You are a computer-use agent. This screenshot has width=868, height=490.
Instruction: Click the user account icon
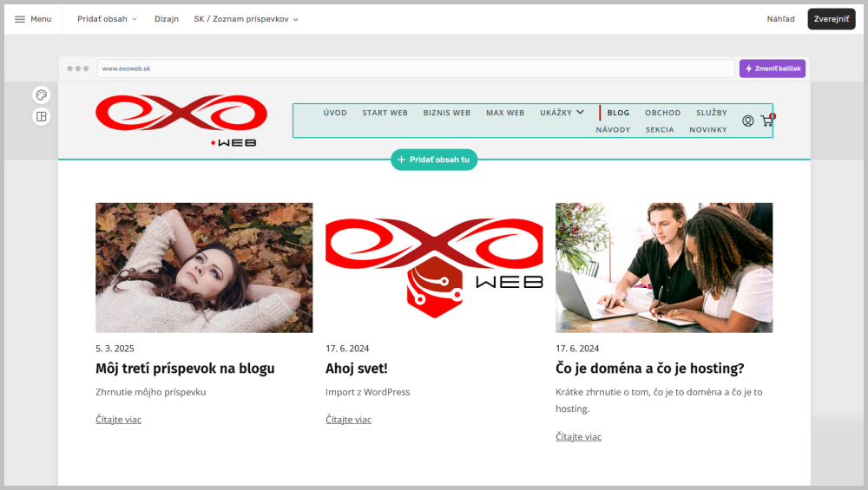748,121
